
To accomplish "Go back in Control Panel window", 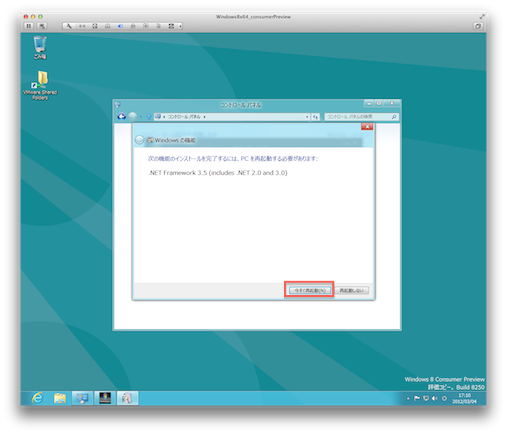I will click(121, 117).
